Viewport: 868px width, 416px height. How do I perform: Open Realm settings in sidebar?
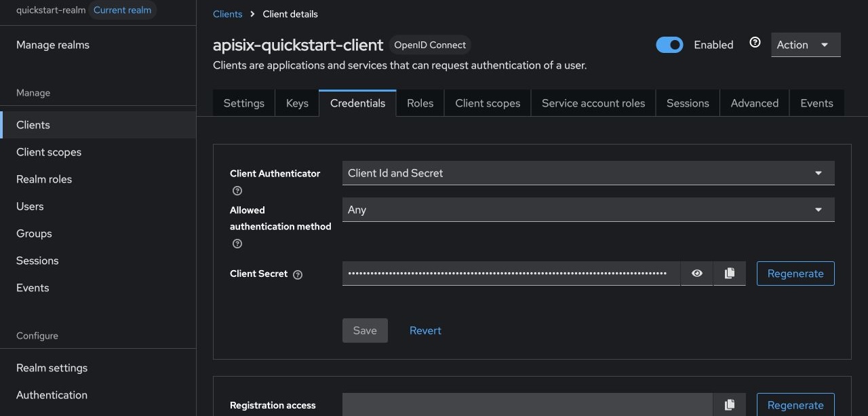pyautogui.click(x=98, y=368)
